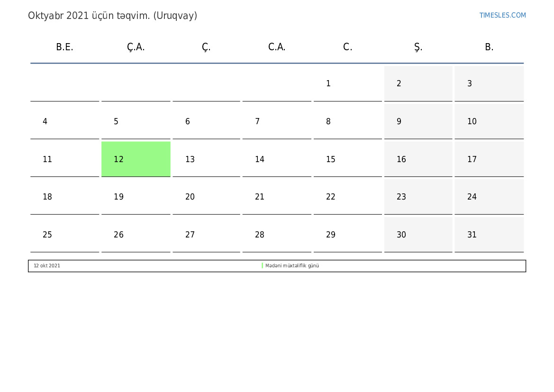Choose day 10 on Sunday column
Viewport: 554px width, 392px height.
(x=489, y=121)
